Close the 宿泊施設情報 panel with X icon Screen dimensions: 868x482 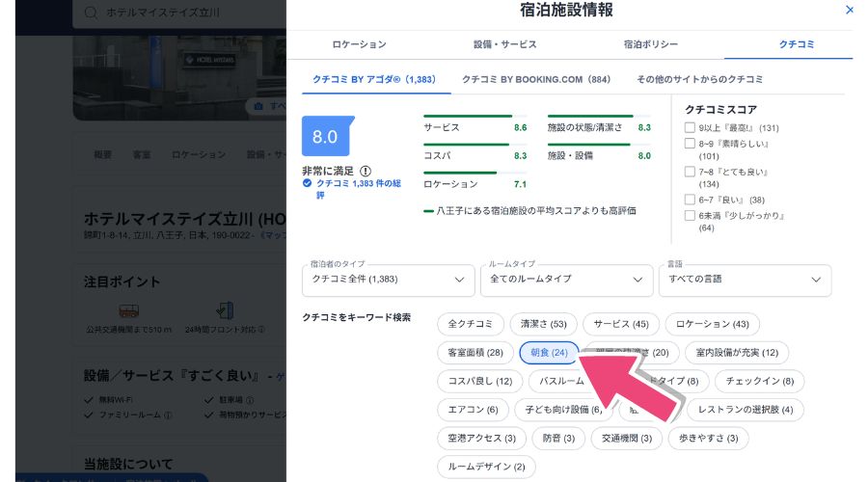coord(849,11)
